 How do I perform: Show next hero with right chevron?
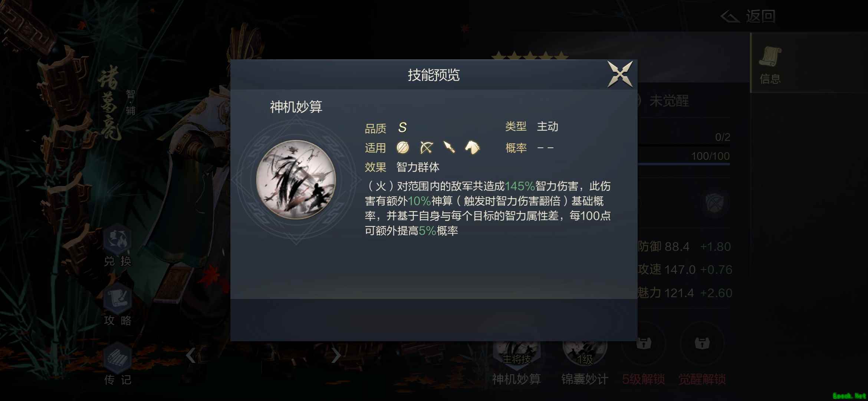tap(336, 355)
